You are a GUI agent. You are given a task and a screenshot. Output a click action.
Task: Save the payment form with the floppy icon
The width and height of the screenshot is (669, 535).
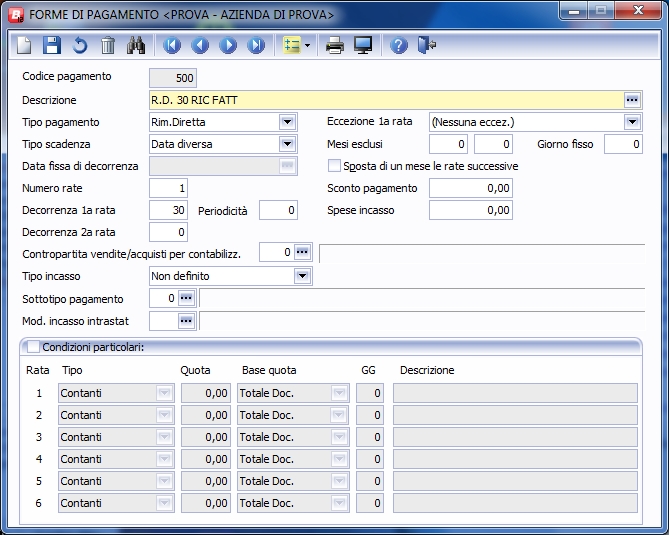(53, 45)
